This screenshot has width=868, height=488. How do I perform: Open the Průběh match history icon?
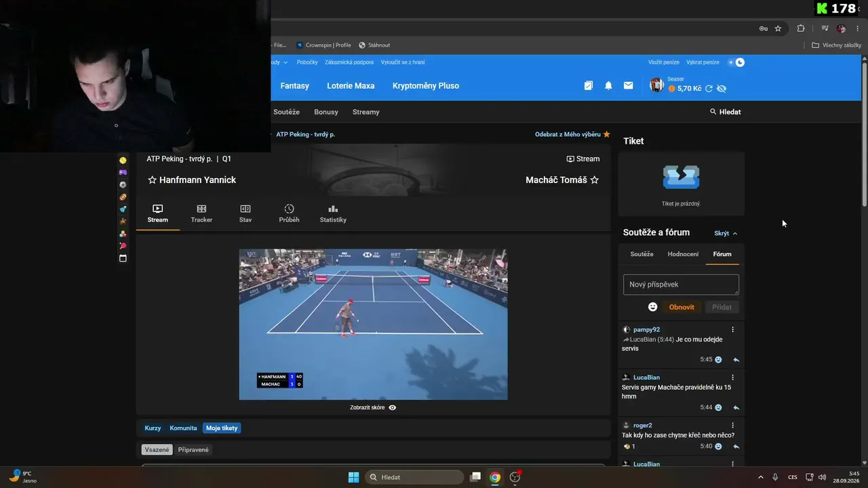pos(289,209)
